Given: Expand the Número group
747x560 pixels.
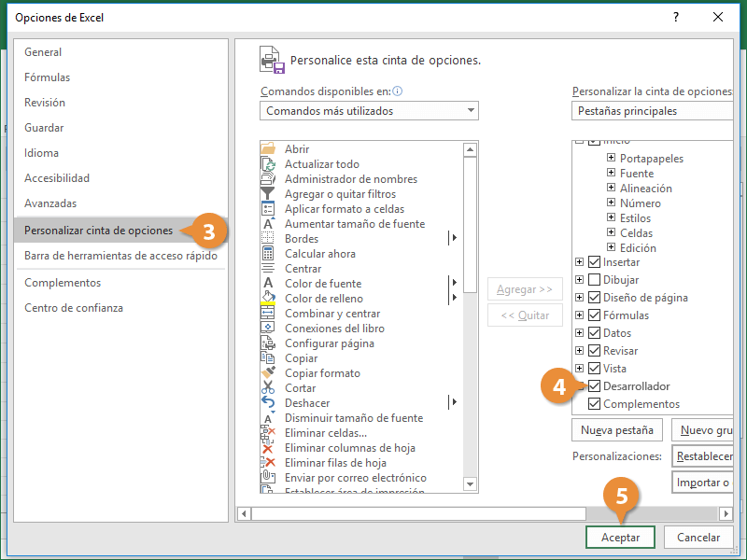Looking at the screenshot, I should (x=611, y=203).
